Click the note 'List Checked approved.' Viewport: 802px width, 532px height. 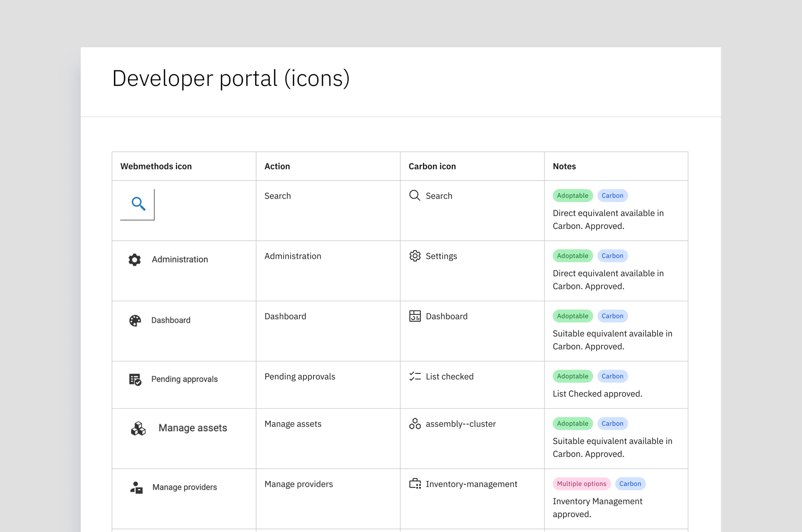pos(597,394)
